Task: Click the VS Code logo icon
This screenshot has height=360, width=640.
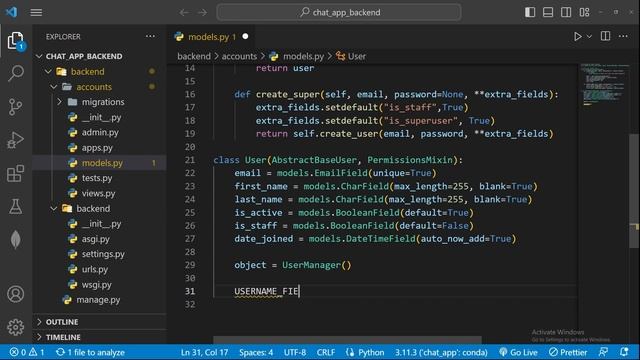Action: pyautogui.click(x=11, y=12)
